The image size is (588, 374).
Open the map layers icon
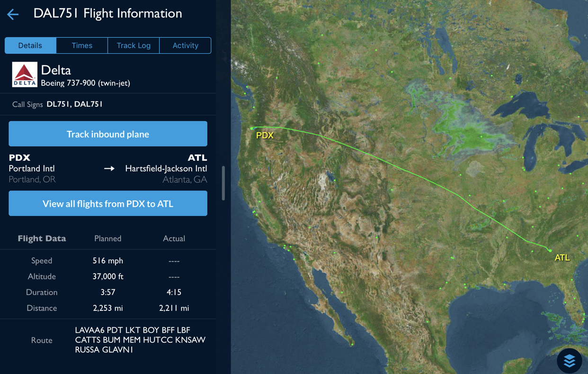pos(569,360)
